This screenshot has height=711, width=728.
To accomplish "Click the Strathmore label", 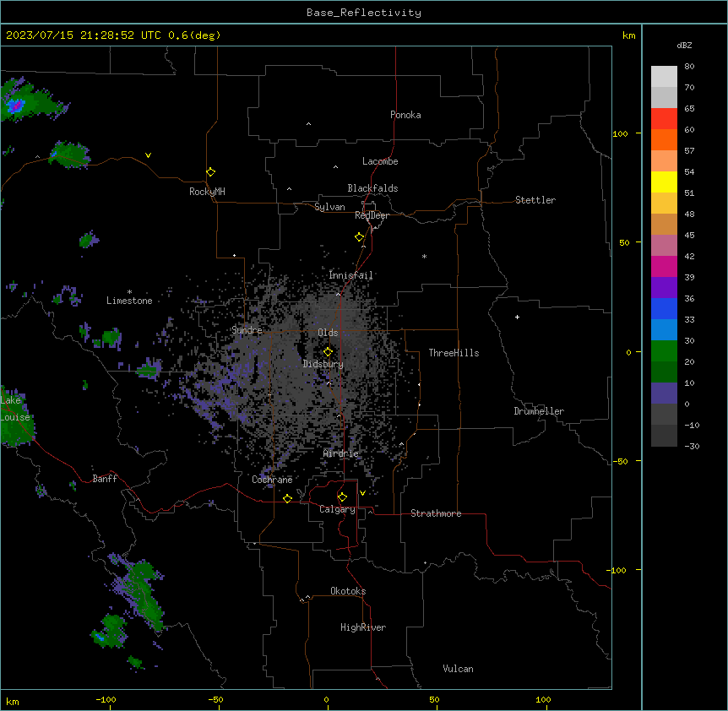I will coord(436,513).
